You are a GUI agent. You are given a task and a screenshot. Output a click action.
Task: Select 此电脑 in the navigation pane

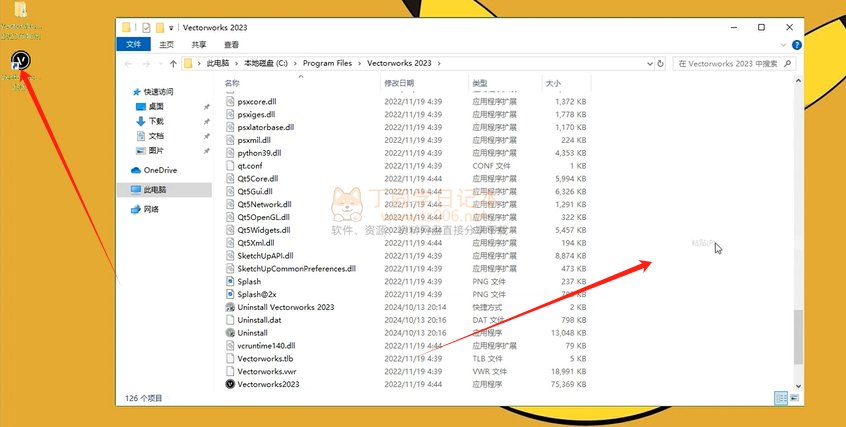click(155, 190)
